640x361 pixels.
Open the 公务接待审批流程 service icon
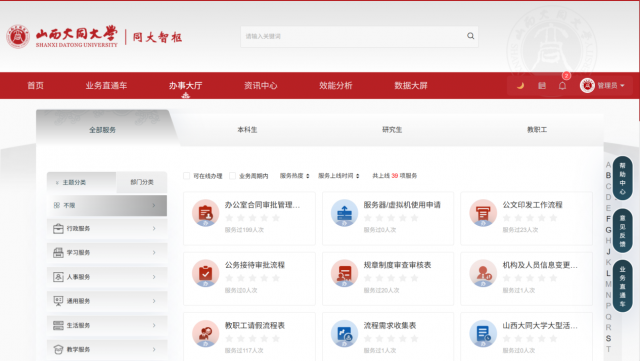[205, 273]
